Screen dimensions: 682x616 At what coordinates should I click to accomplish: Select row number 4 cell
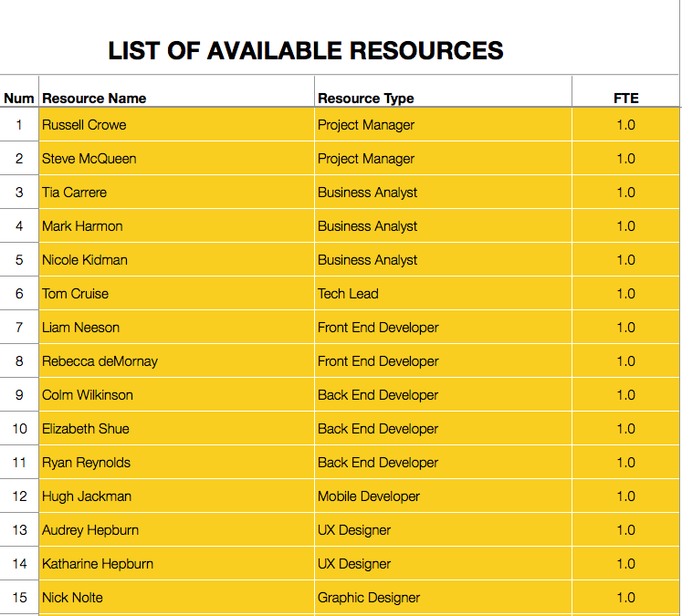pos(19,226)
